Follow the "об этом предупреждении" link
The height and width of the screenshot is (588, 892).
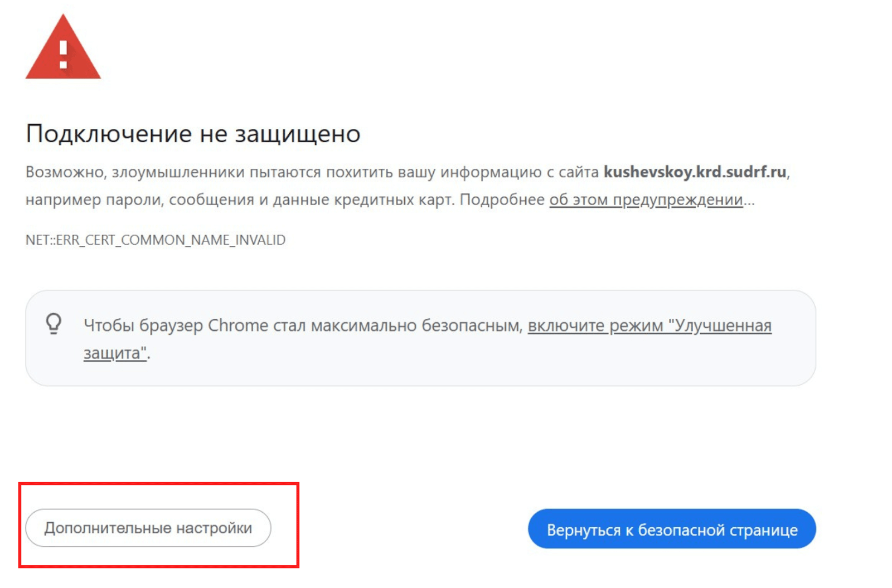(646, 200)
